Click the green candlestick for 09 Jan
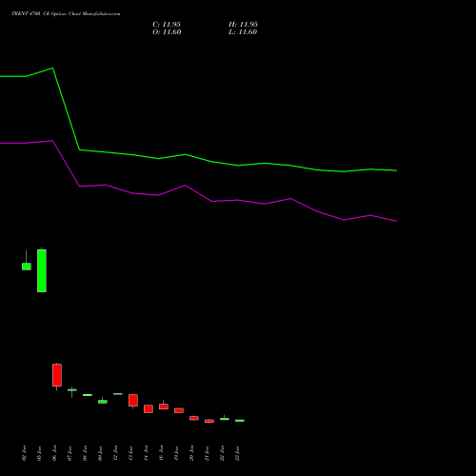Viewport: 476px width, 476px height. (x=103, y=402)
